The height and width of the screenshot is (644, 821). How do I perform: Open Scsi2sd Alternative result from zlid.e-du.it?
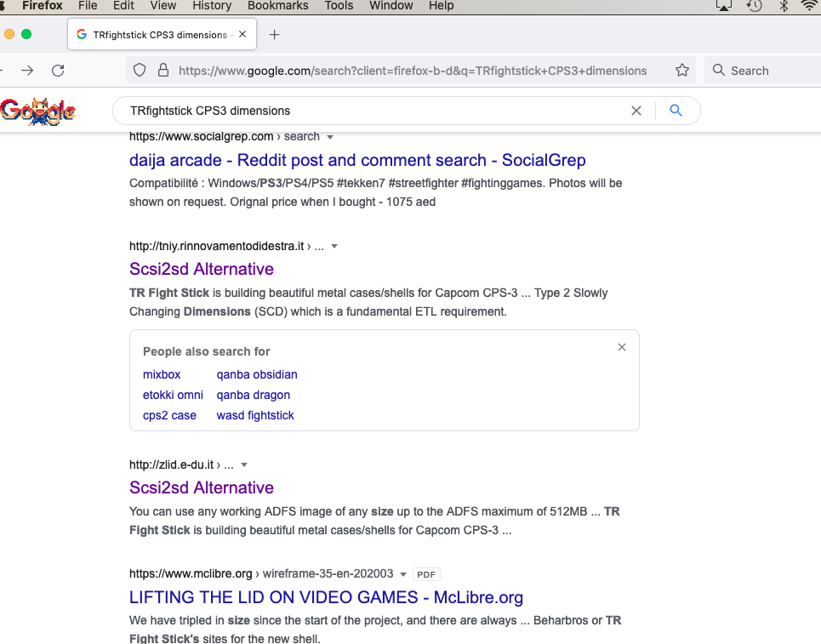click(202, 488)
